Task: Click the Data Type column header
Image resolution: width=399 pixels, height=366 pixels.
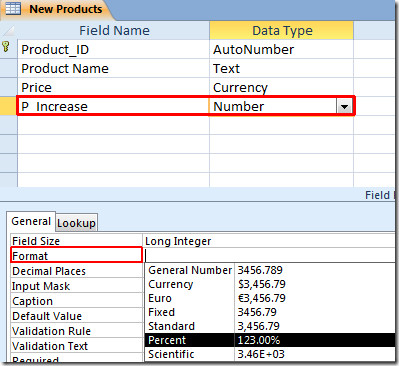Action: point(281,31)
